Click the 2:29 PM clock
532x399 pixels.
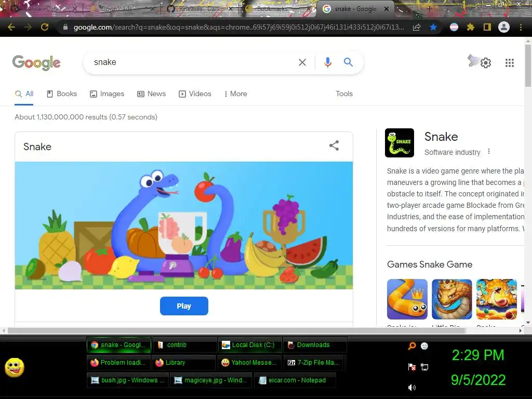pyautogui.click(x=478, y=355)
